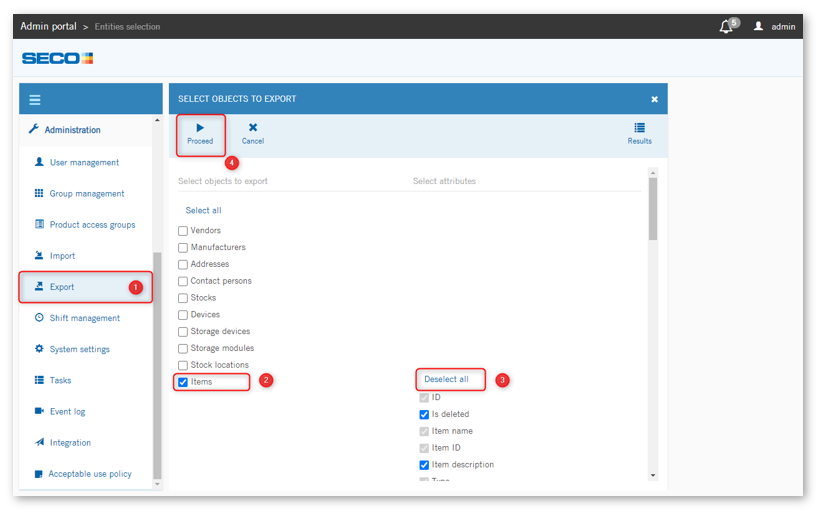This screenshot has height=519, width=827.
Task: Click the Integration paper-plane icon
Action: coord(39,442)
